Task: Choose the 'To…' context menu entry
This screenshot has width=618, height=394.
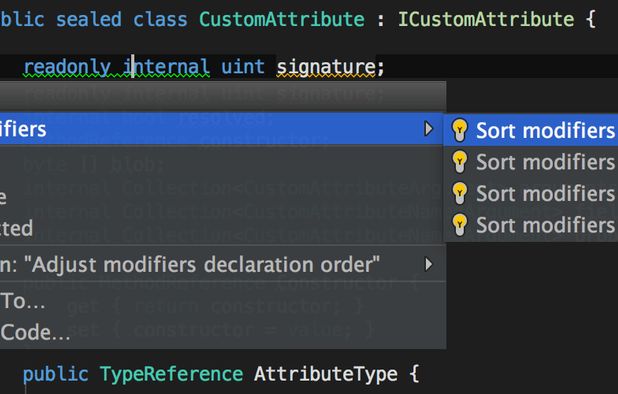Action: tap(223, 301)
